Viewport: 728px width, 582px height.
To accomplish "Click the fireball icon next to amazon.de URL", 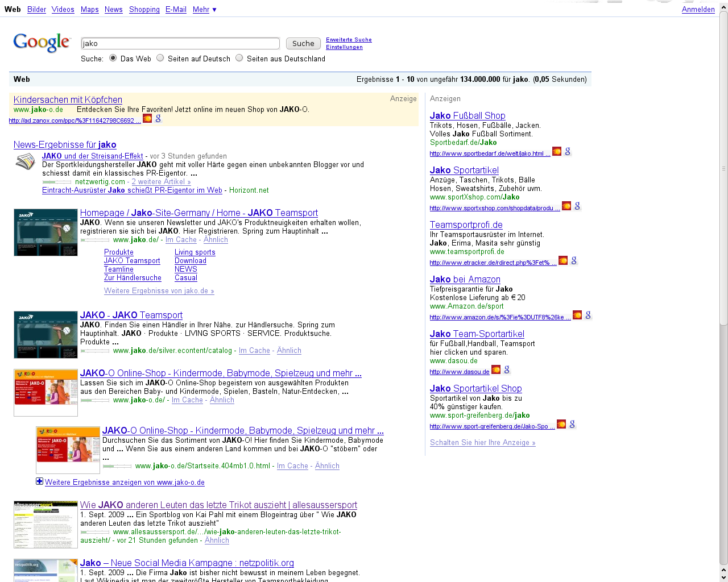I will [x=577, y=315].
